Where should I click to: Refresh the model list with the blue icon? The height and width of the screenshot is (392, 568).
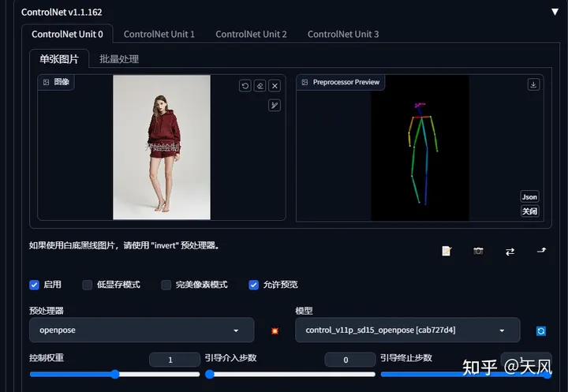(x=540, y=330)
